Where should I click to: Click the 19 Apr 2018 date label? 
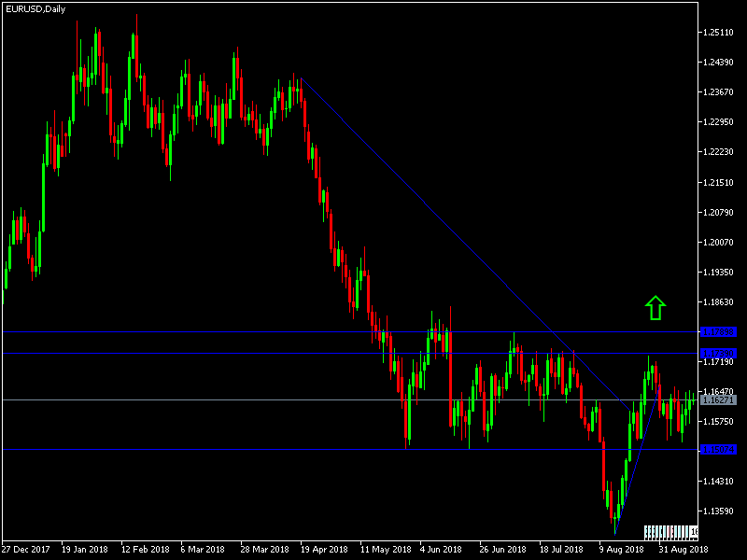coord(324,550)
